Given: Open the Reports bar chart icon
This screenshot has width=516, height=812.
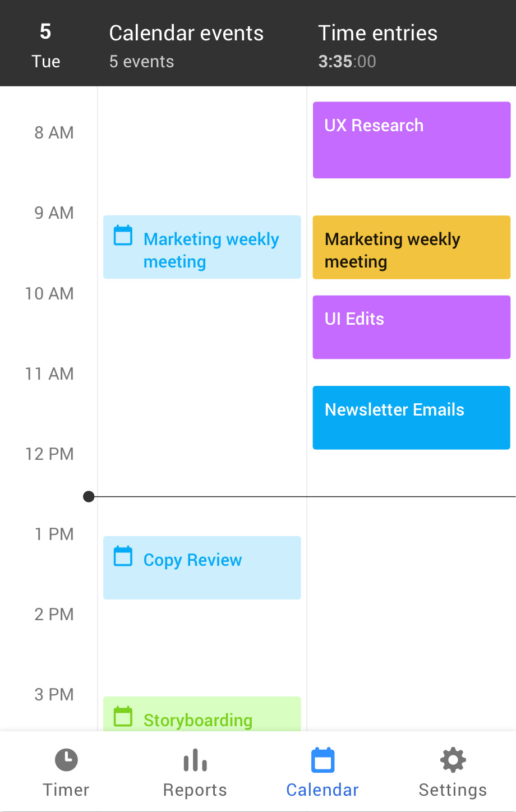Looking at the screenshot, I should (195, 760).
